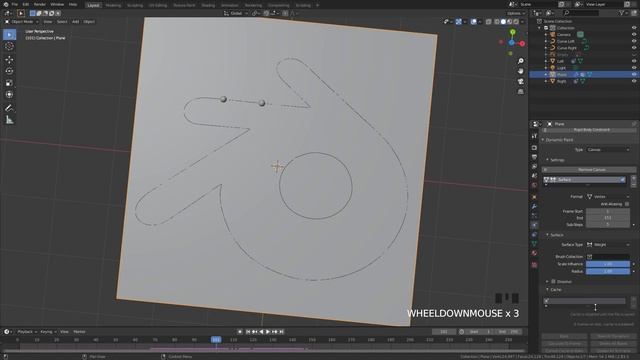The height and width of the screenshot is (360, 640).
Task: Collapse the Cache subpanel
Action: (x=548, y=290)
